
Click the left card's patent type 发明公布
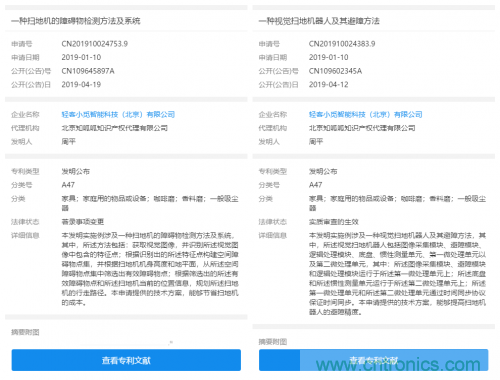point(76,172)
